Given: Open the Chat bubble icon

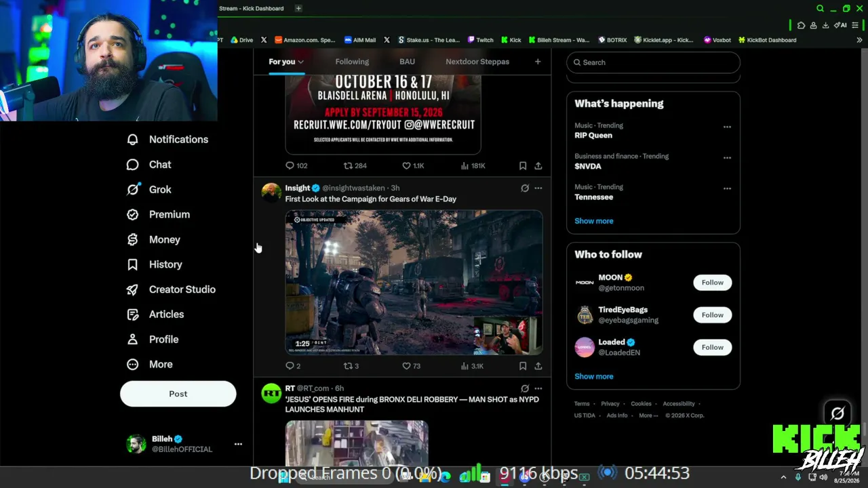Looking at the screenshot, I should click(133, 165).
